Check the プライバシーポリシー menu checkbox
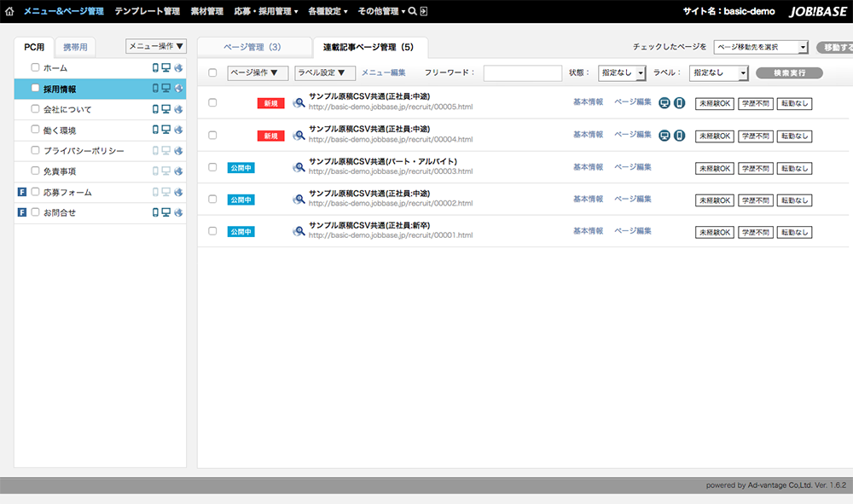The width and height of the screenshot is (853, 504). (x=35, y=150)
